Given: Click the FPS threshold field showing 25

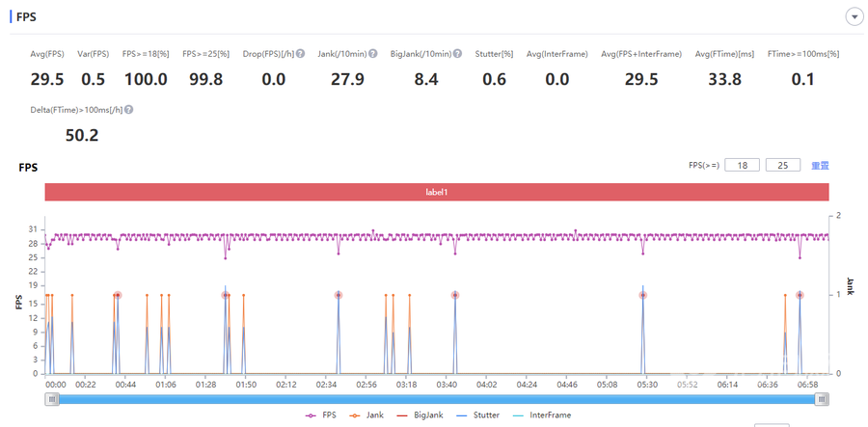Looking at the screenshot, I should [x=782, y=165].
